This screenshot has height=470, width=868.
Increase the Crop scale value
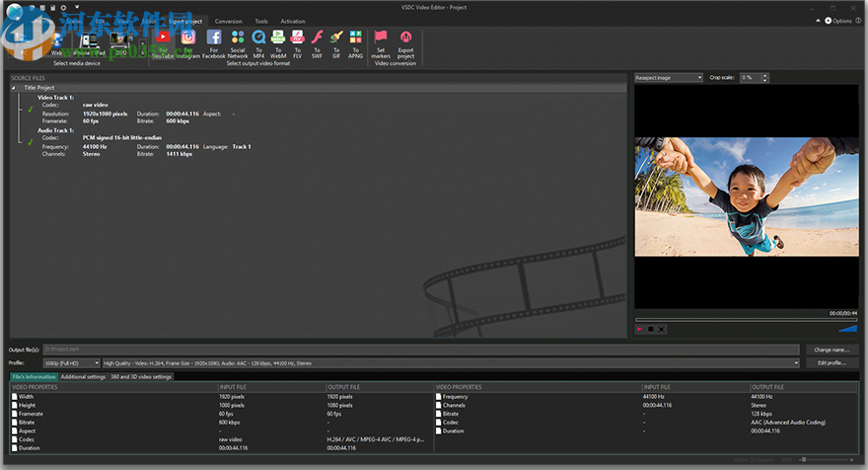(765, 75)
